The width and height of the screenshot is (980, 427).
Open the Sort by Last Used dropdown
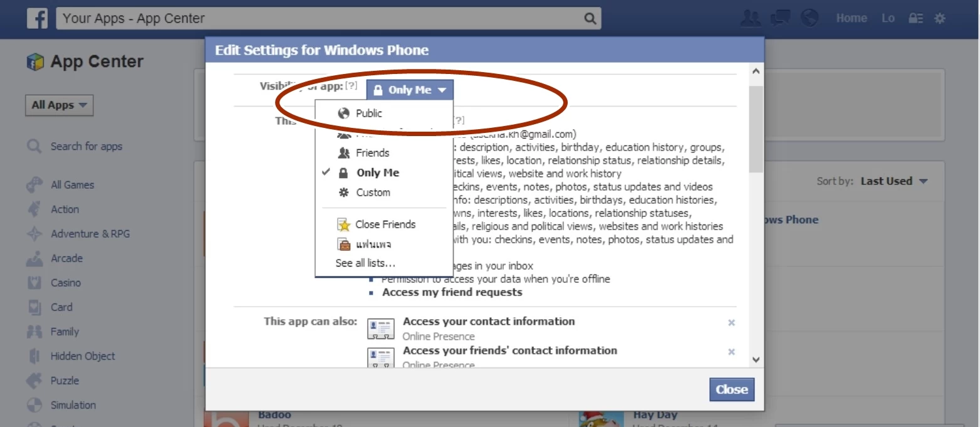point(894,181)
